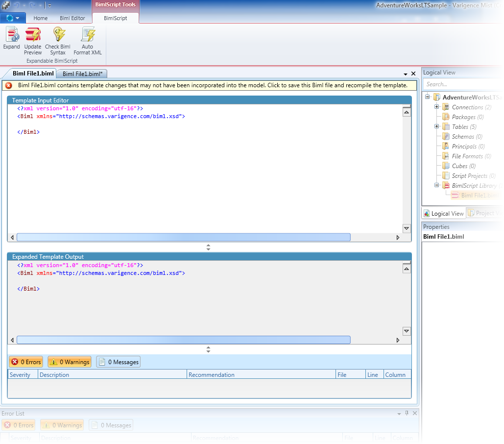Click the Cubes folder icon
The image size is (504, 444).
(x=446, y=166)
